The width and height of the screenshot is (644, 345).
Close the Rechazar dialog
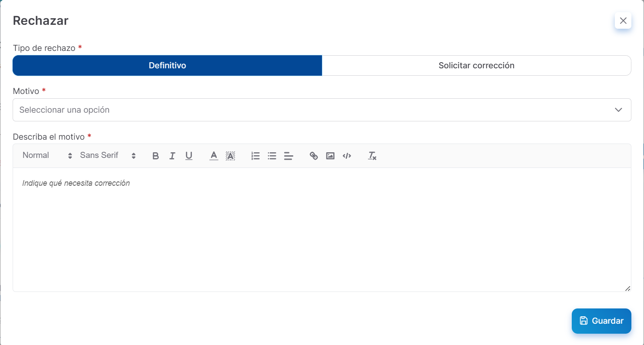point(623,20)
